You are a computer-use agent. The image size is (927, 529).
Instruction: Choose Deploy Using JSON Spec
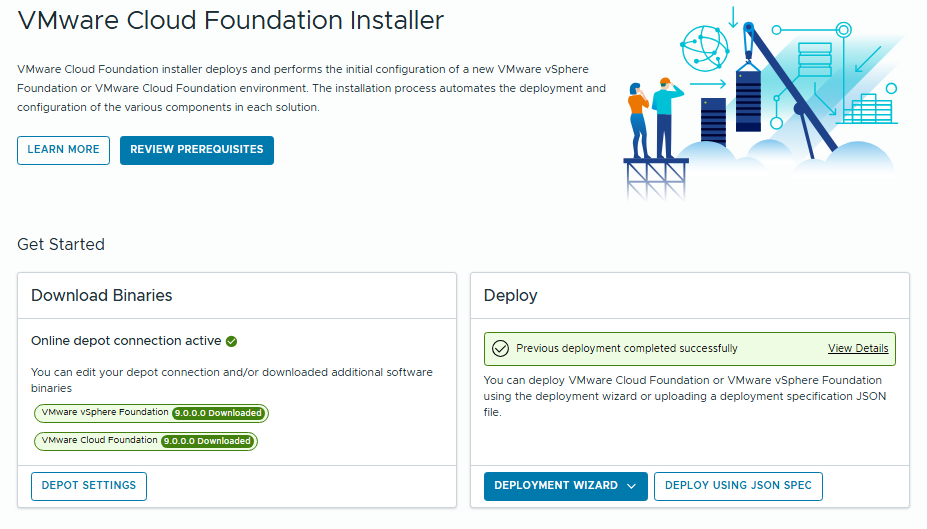pos(738,486)
